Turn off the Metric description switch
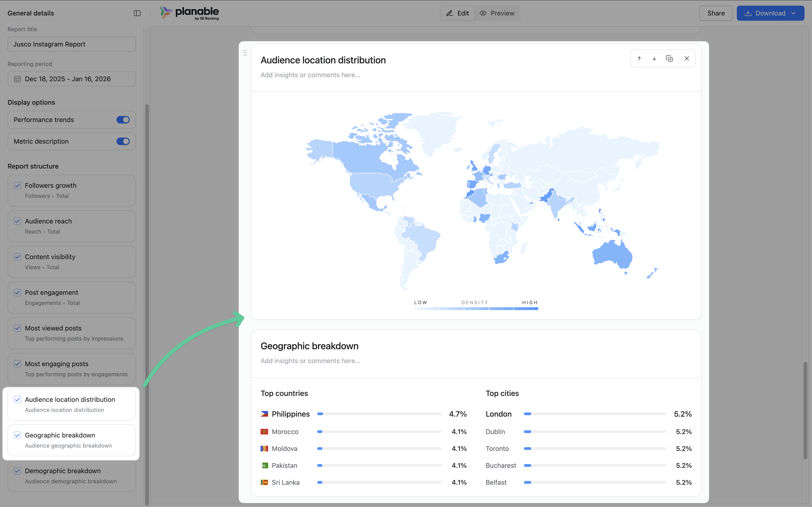Viewport: 812px width, 507px height. click(123, 141)
